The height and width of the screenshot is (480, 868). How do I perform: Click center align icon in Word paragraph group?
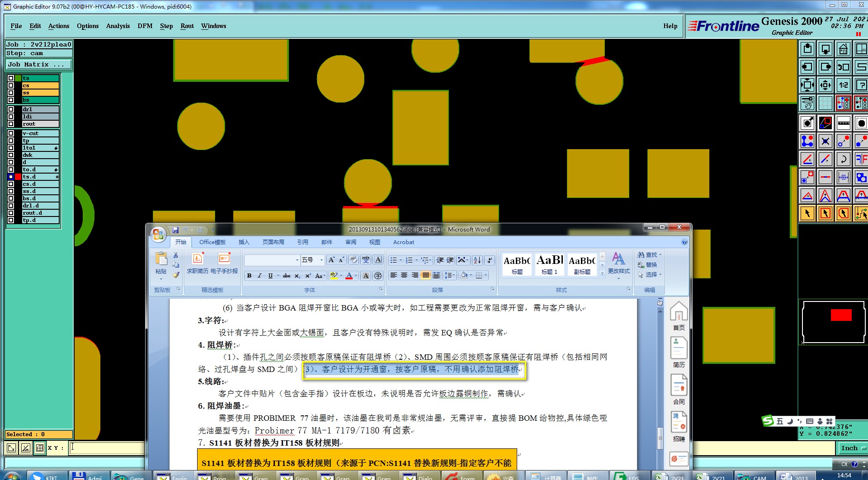coord(404,275)
